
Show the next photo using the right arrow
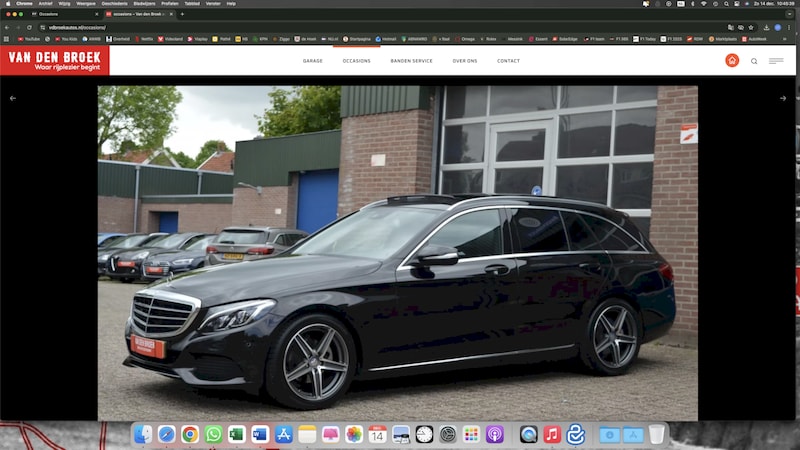tap(783, 98)
